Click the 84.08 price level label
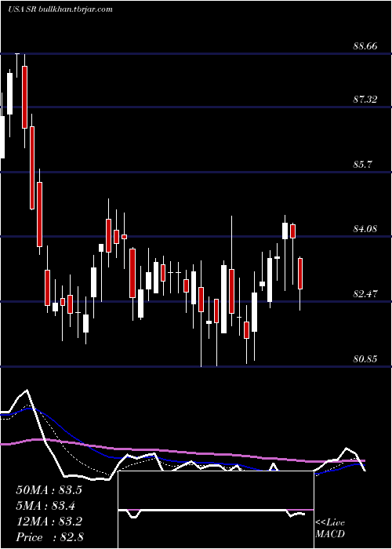The image size is (392, 549). [x=365, y=229]
